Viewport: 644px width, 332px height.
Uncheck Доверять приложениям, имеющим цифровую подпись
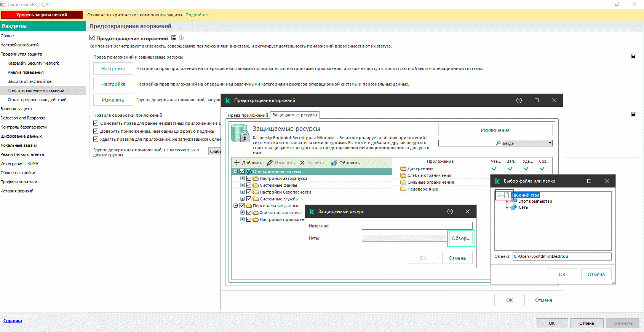96,131
